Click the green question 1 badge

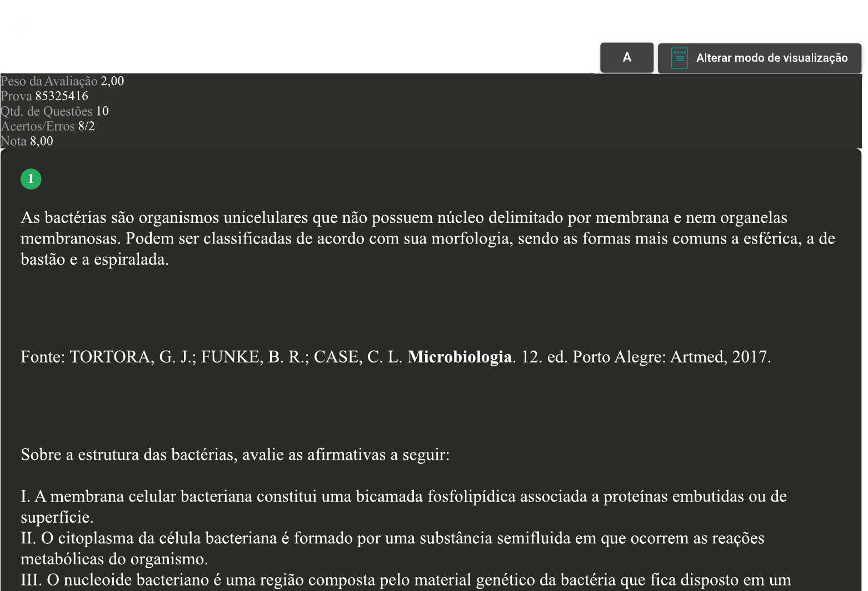(31, 179)
